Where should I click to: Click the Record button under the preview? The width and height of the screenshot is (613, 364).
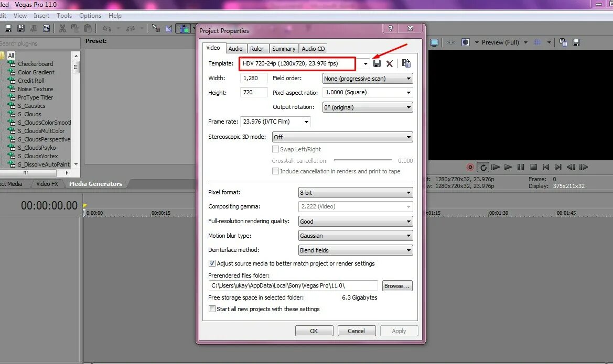click(470, 167)
